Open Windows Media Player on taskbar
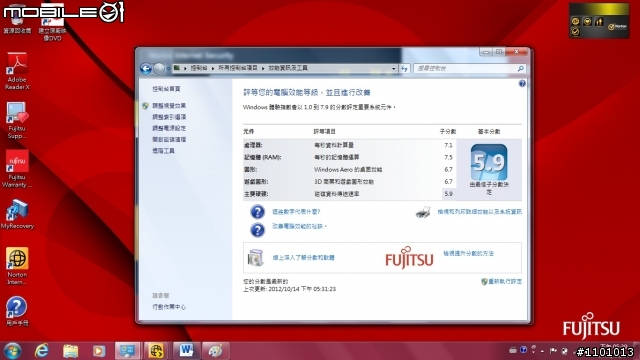The image size is (640, 360). [x=98, y=351]
